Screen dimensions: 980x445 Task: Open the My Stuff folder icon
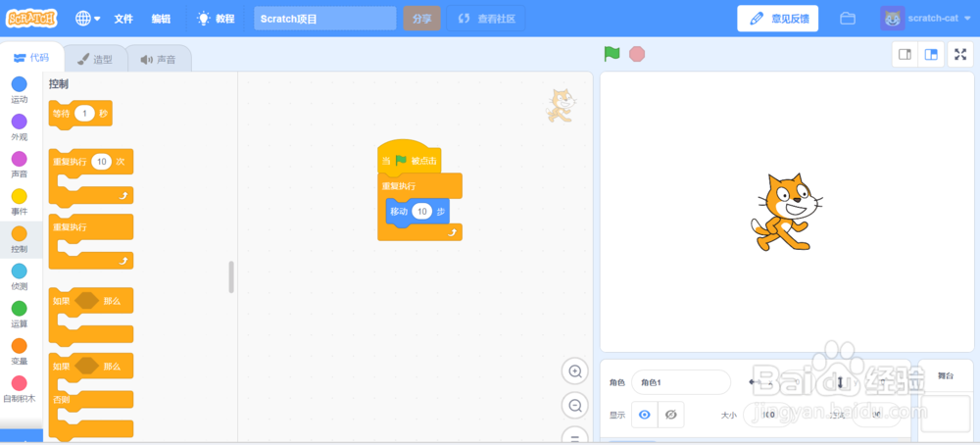click(x=848, y=18)
